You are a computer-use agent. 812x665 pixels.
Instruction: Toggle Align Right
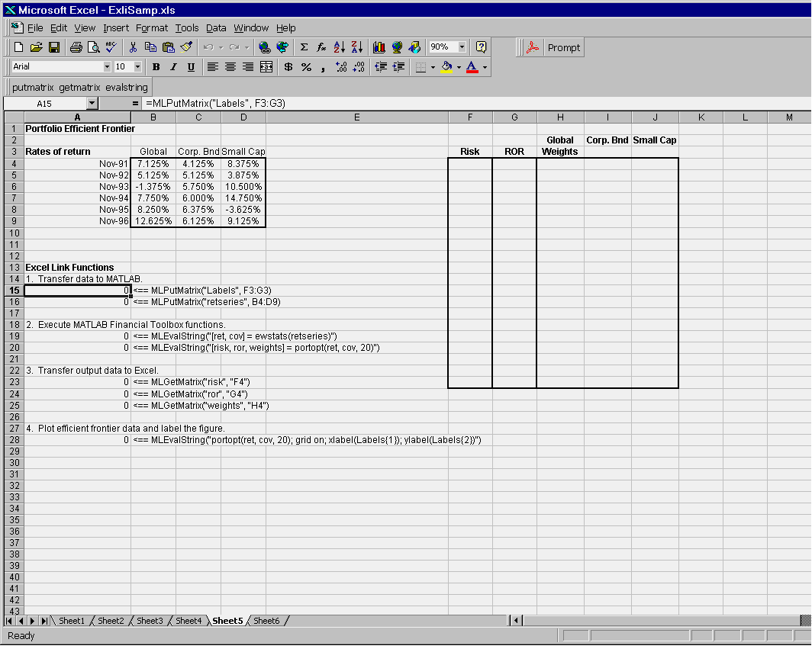248,67
